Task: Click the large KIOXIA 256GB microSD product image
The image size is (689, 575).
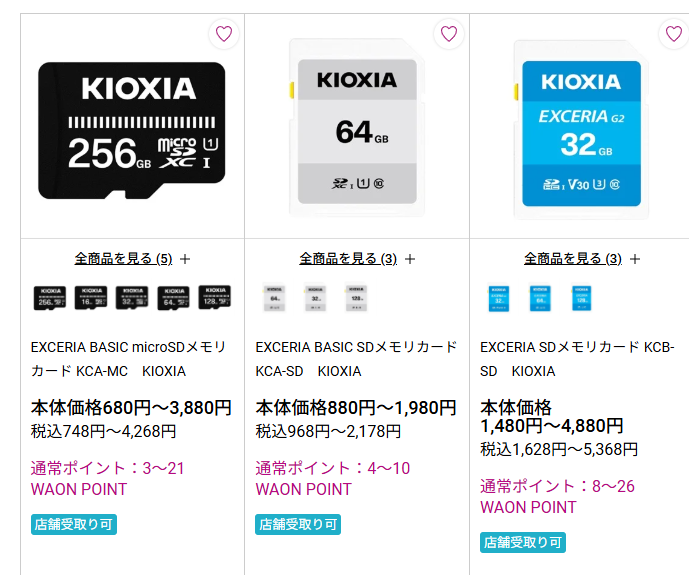Action: (131, 130)
